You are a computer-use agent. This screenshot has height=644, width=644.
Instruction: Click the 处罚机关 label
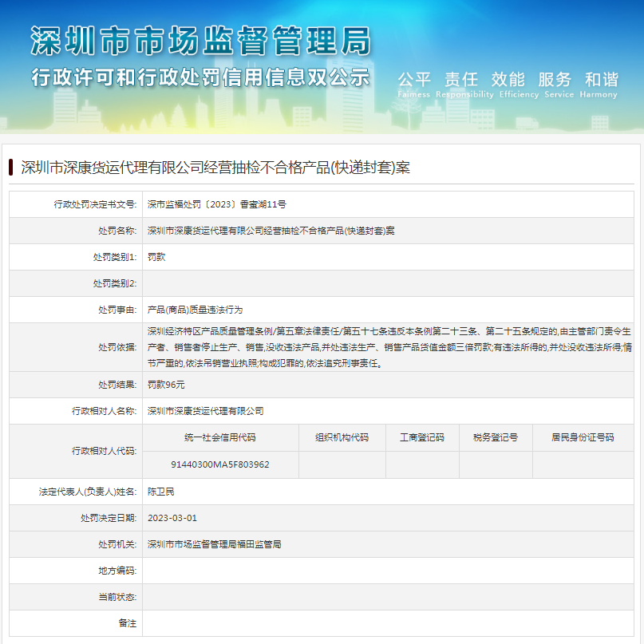coord(117,544)
